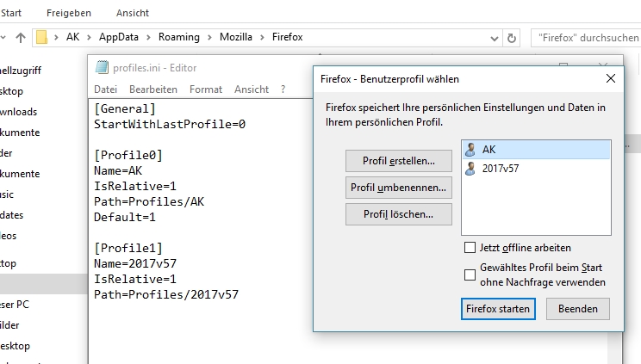
Task: Open Format menu in Editor
Action: pos(206,89)
